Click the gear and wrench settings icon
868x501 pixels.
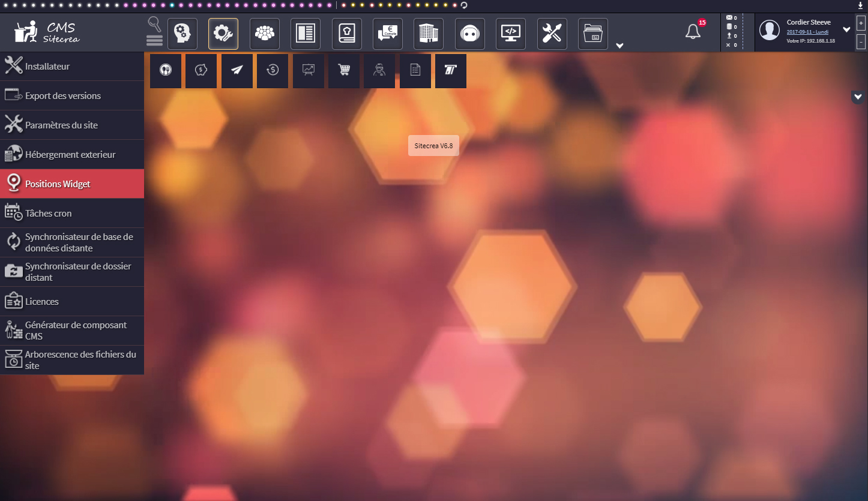[x=223, y=34]
